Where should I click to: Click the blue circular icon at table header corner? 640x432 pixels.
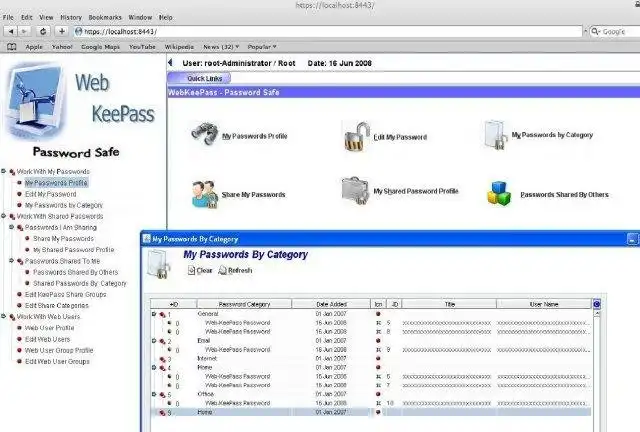[x=596, y=304]
